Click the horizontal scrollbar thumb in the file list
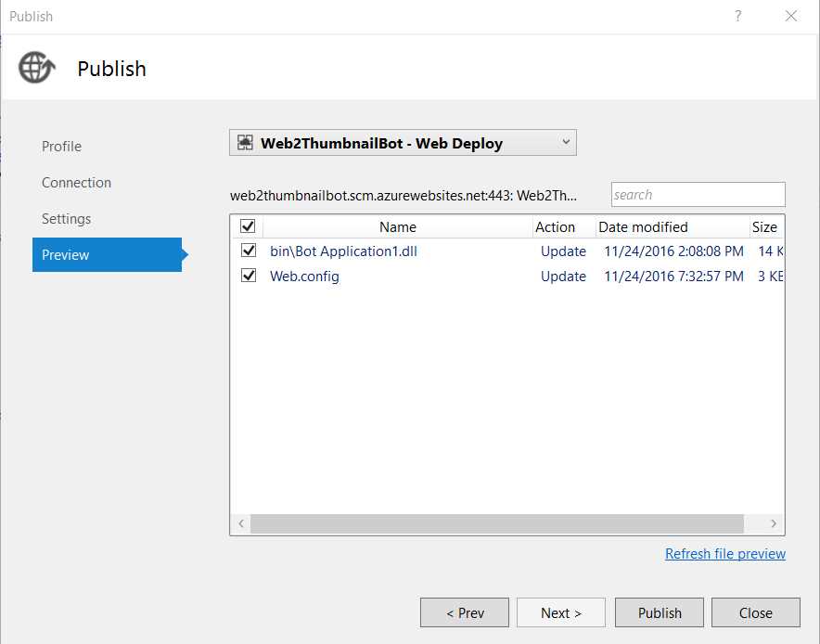Image resolution: width=820 pixels, height=644 pixels. click(x=497, y=523)
